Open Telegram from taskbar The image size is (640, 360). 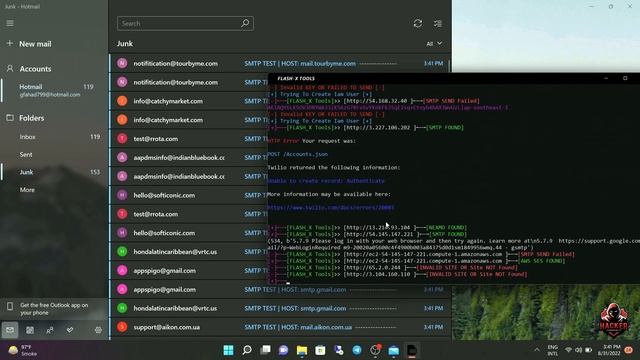(x=357, y=350)
